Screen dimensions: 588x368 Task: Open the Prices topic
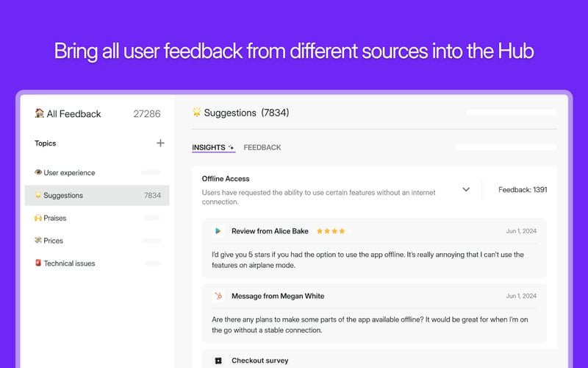(x=97, y=241)
